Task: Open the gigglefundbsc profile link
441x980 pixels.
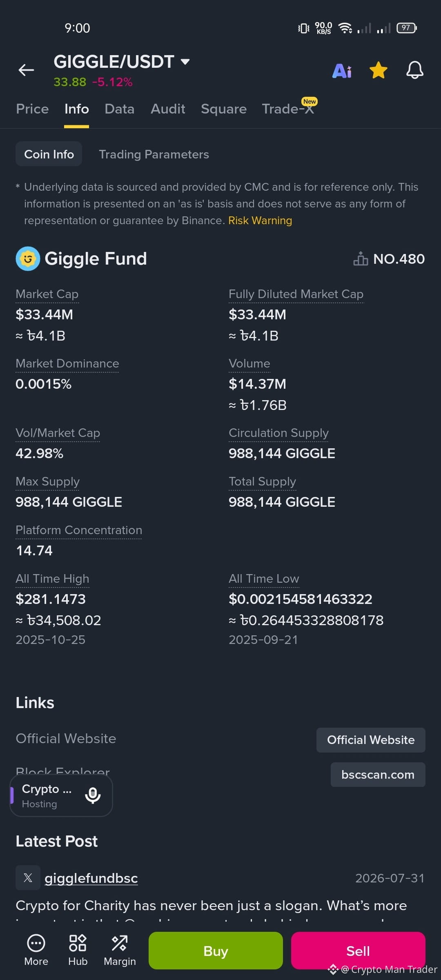Action: 91,878
